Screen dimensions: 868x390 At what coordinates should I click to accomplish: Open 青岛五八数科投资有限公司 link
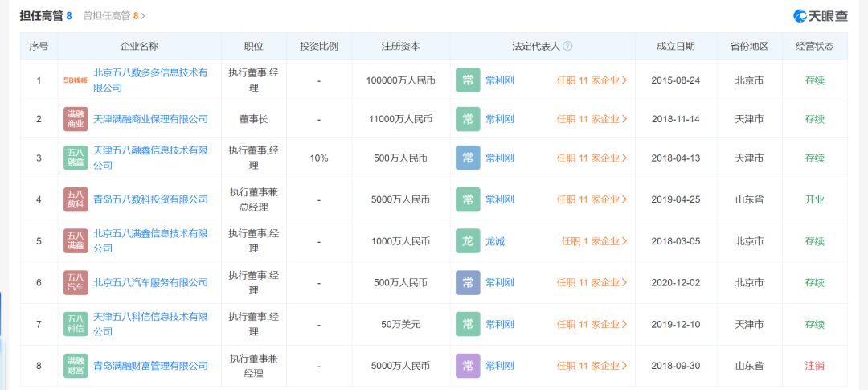(x=150, y=199)
